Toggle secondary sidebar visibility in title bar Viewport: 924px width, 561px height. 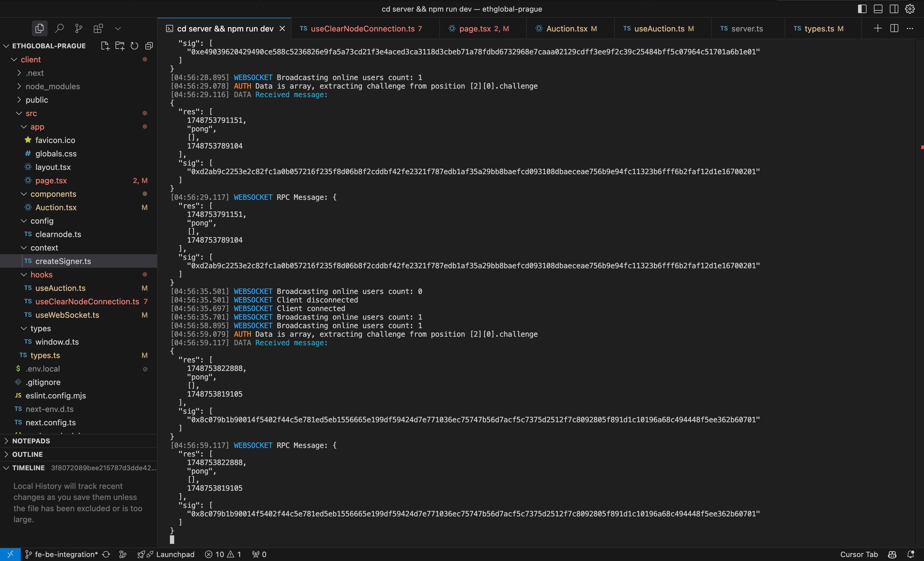coord(894,9)
